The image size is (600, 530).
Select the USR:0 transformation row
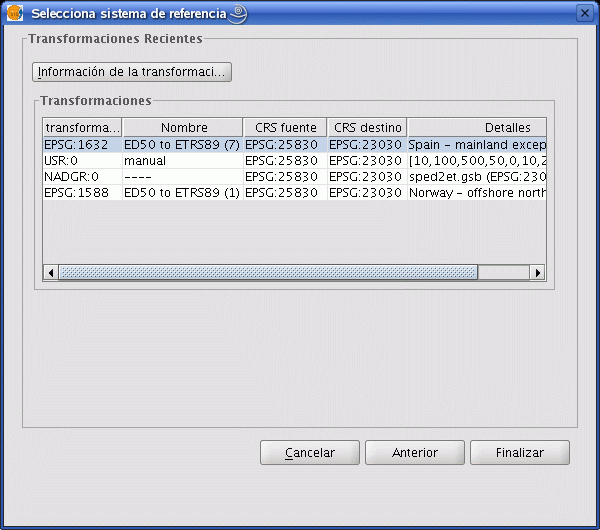pyautogui.click(x=294, y=161)
